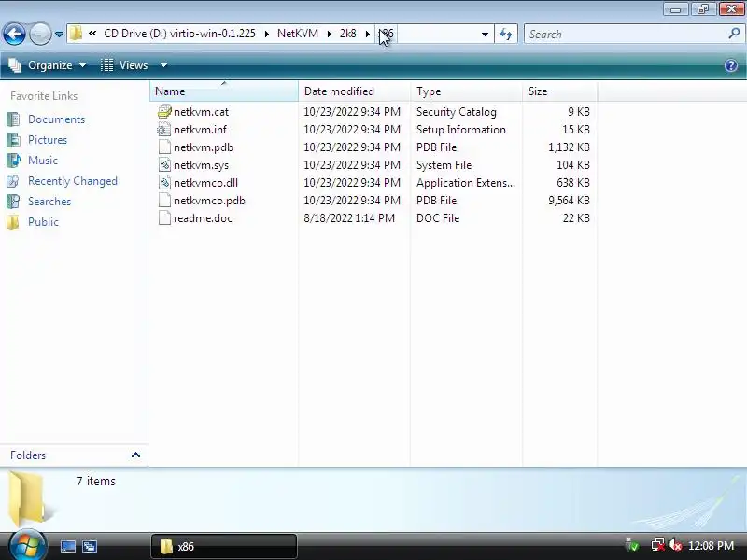Screen dimensions: 747x560
Task: Open the recent pages dropdown arrow
Action: coord(59,35)
